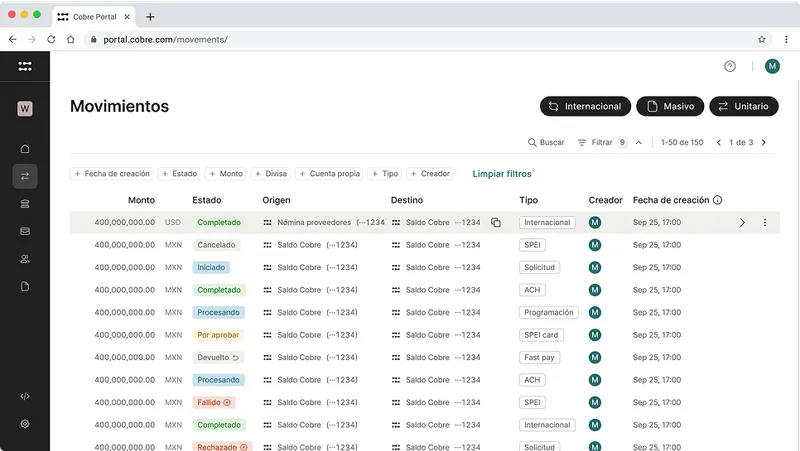Click the Cobre logo in the sidebar
800x451 pixels.
click(24, 66)
